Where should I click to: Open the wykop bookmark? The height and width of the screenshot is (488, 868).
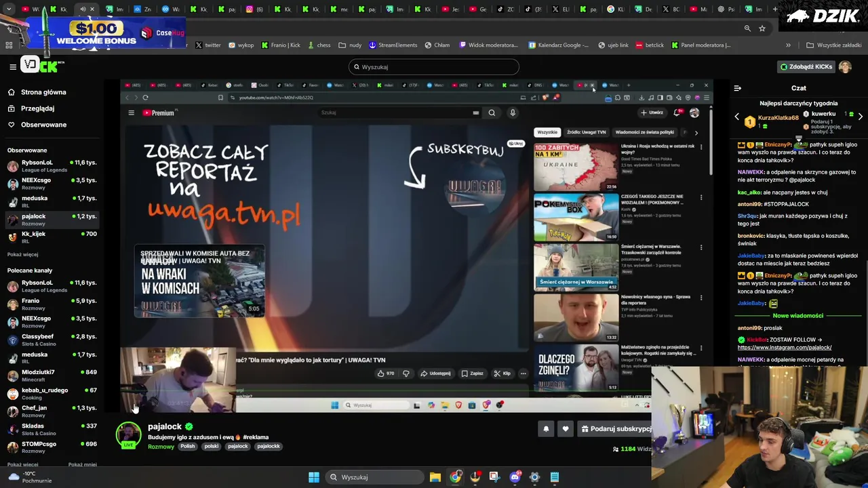pos(241,45)
